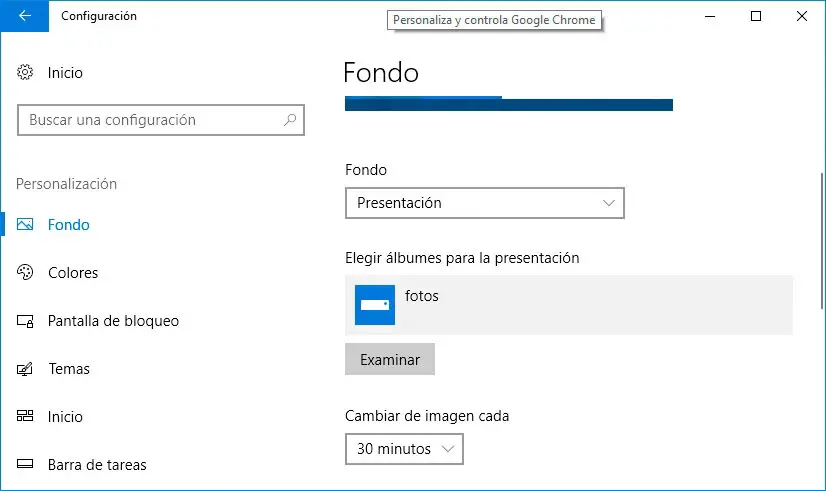Click the Temas icon in the sidebar
Image resolution: width=826 pixels, height=491 pixels.
(26, 369)
